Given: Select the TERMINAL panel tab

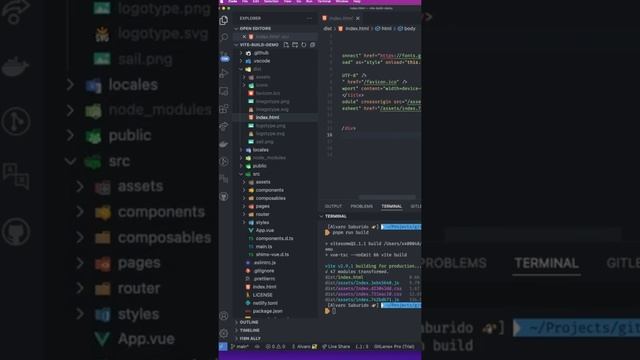Looking at the screenshot, I should [x=392, y=206].
